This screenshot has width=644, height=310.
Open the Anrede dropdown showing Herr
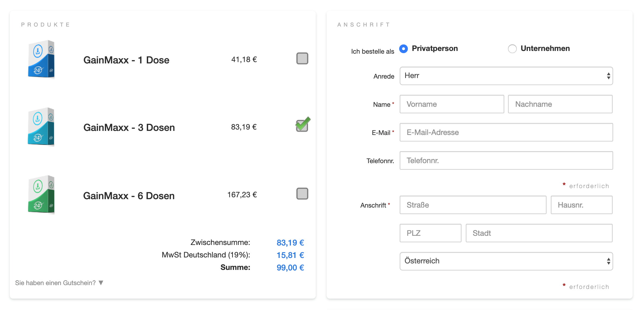point(506,76)
